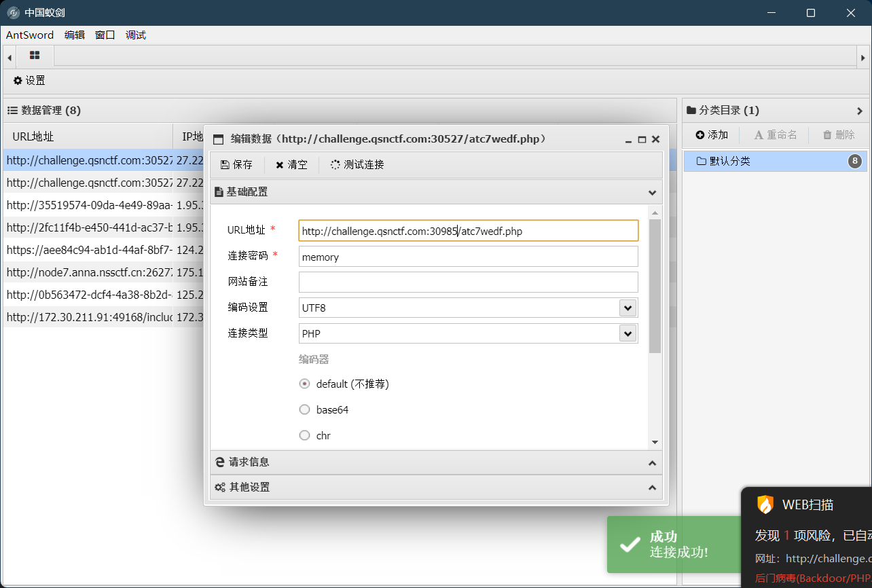Viewport: 872px width, 588px height.
Task: Maximize the 中国蚁剑 window
Action: tap(810, 13)
